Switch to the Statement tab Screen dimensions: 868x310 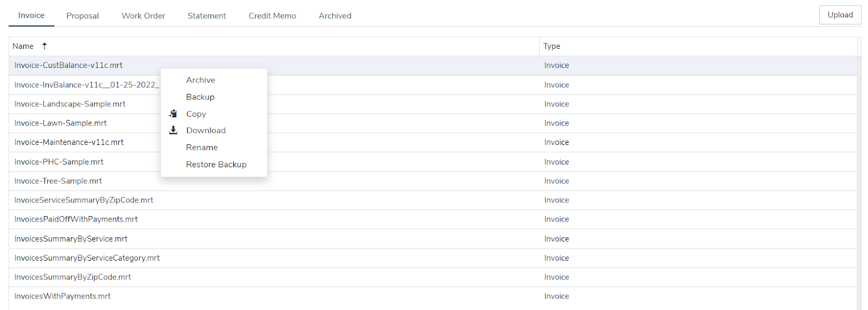pyautogui.click(x=207, y=16)
